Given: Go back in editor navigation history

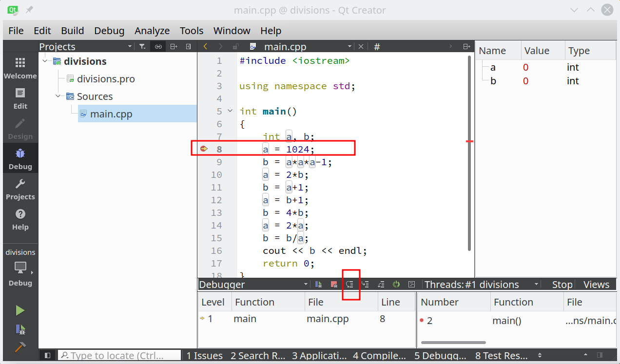Looking at the screenshot, I should [x=205, y=46].
